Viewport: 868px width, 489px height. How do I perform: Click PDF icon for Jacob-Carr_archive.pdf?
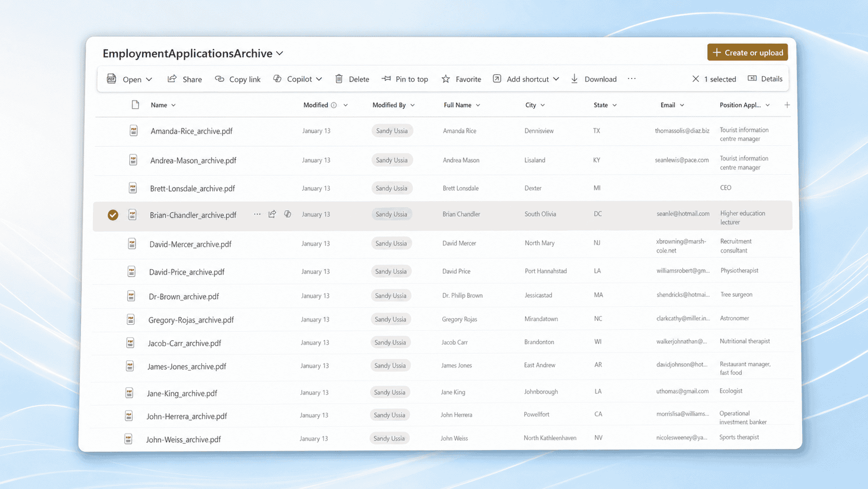coord(130,342)
